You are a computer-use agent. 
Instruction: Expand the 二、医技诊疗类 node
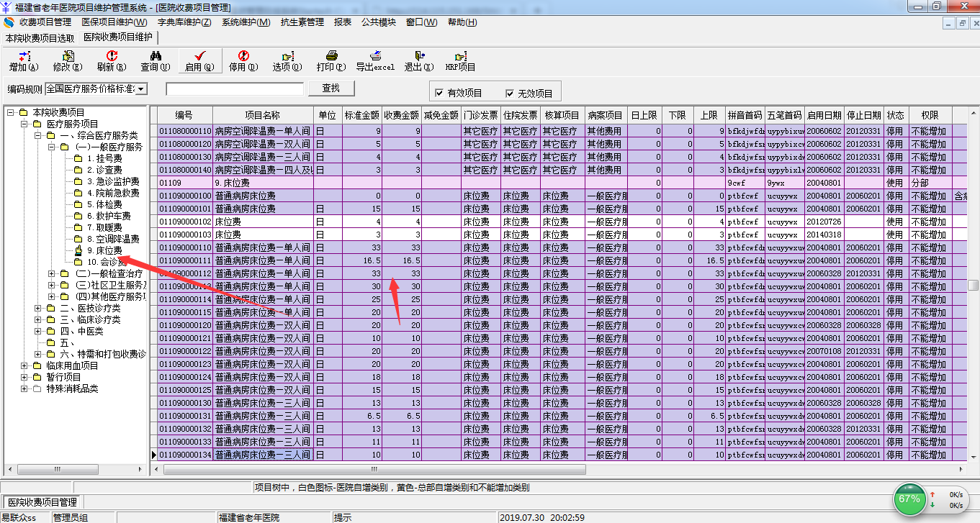38,308
